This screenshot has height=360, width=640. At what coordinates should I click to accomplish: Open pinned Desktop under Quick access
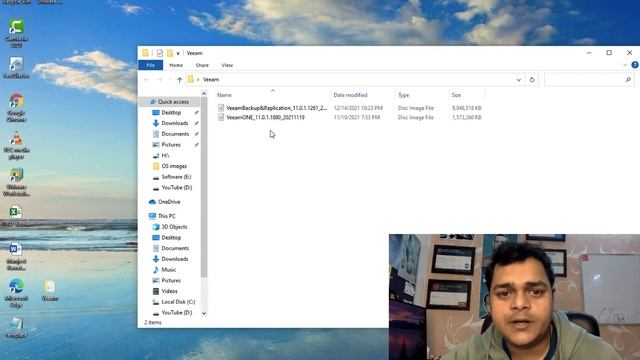pyautogui.click(x=171, y=113)
